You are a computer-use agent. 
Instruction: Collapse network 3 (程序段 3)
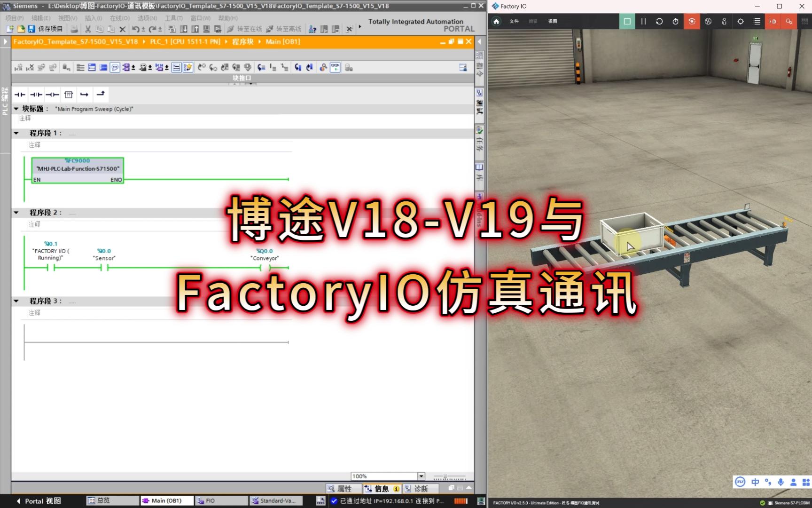tap(16, 301)
